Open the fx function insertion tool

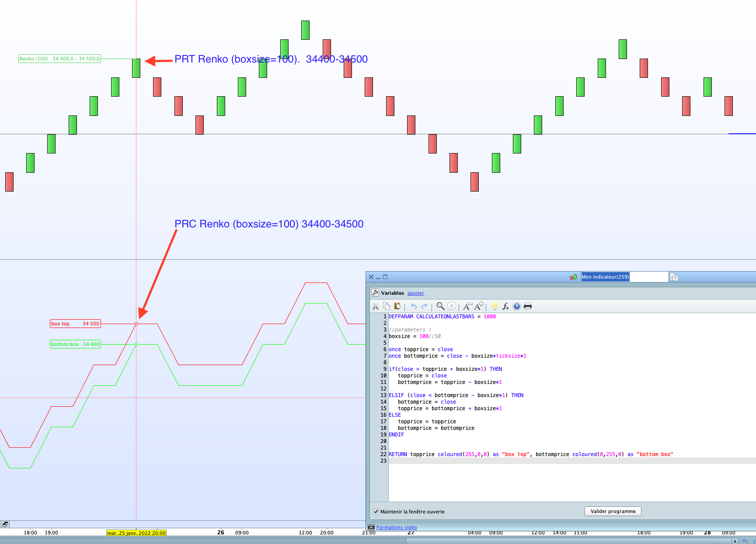505,306
